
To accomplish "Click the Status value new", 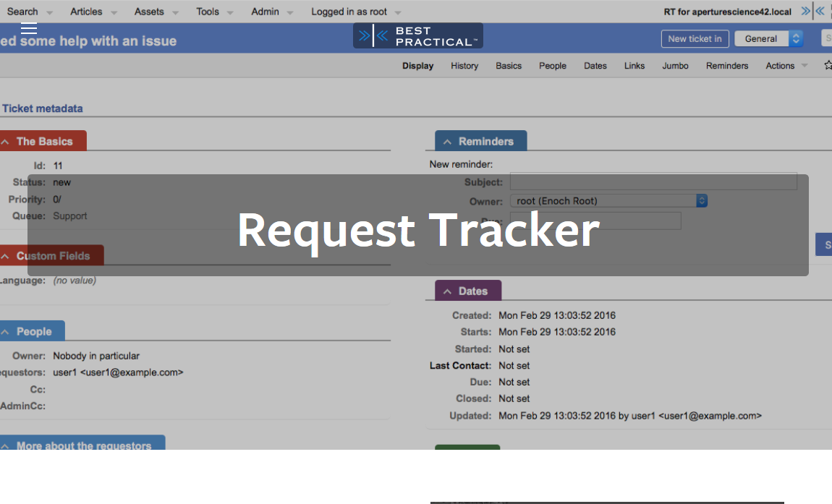I will click(x=61, y=182).
